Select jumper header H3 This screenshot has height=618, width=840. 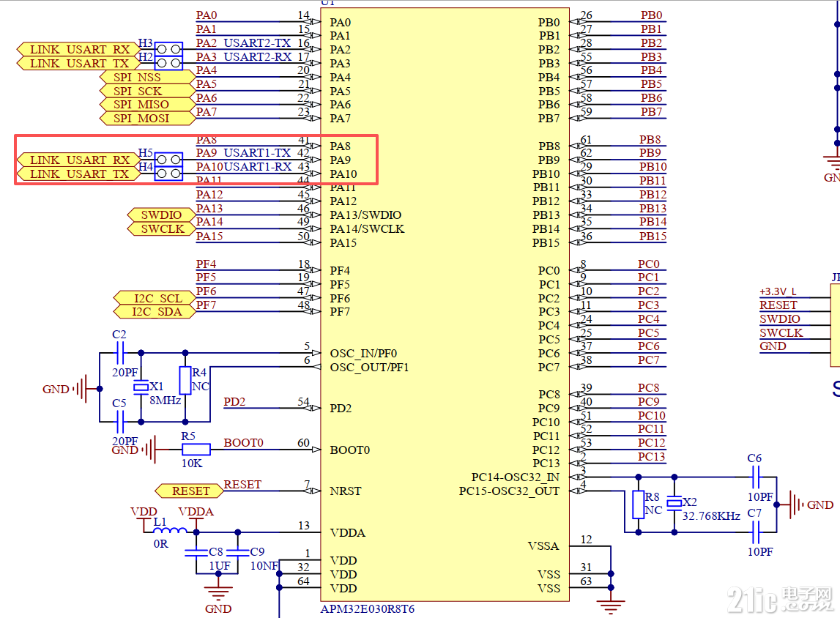click(x=168, y=49)
